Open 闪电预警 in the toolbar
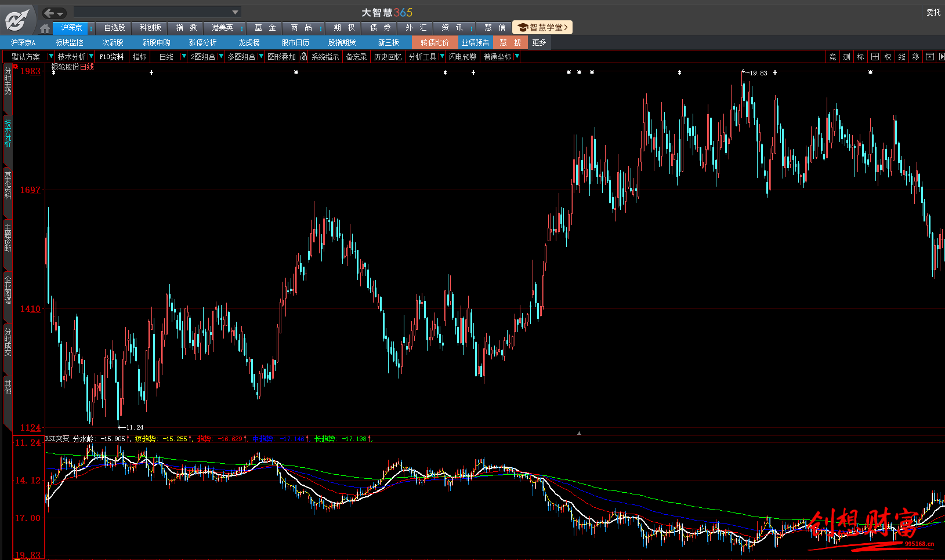945x560 pixels. point(462,56)
